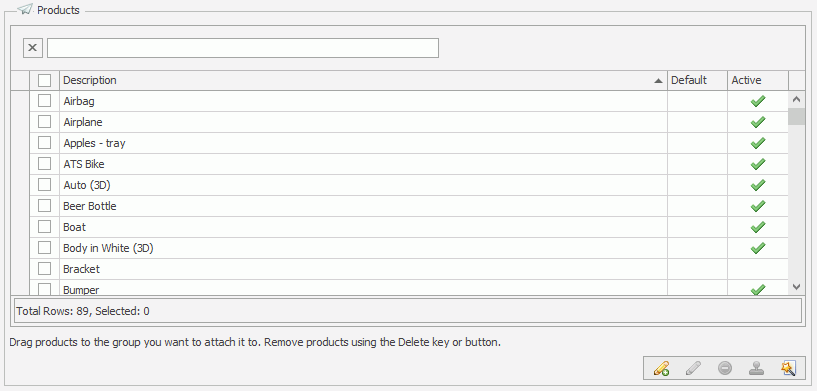Image resolution: width=817 pixels, height=391 pixels.
Task: Toggle the select-all header checkbox
Action: click(44, 80)
